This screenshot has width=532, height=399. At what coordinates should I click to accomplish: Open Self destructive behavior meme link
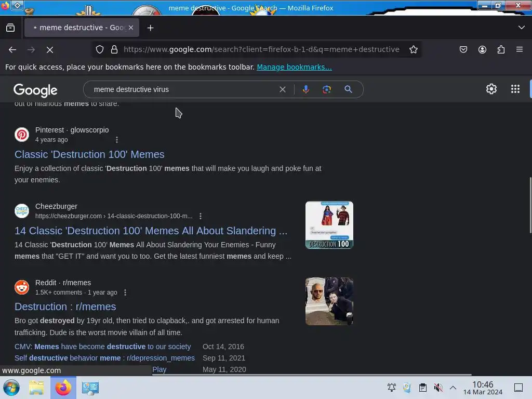(104, 358)
